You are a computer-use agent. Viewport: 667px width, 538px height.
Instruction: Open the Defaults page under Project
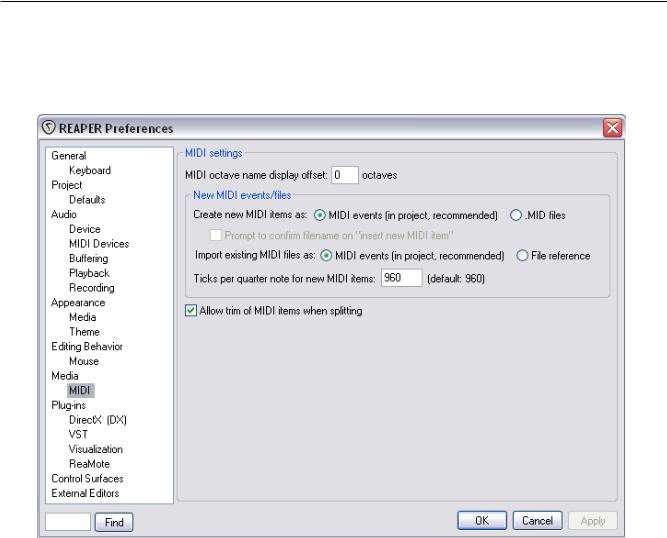pos(87,199)
